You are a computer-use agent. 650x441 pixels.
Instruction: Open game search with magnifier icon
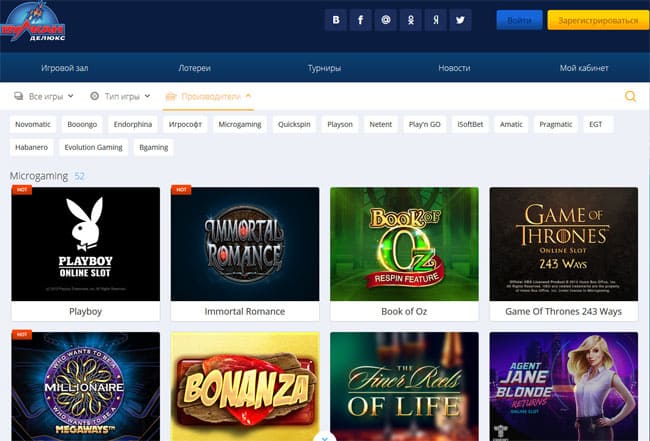click(x=630, y=96)
